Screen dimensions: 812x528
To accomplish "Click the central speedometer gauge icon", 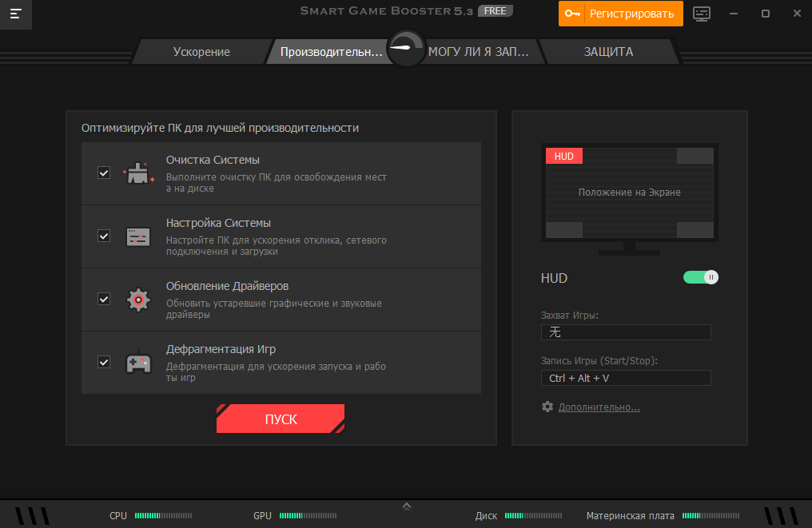I will tap(407, 49).
